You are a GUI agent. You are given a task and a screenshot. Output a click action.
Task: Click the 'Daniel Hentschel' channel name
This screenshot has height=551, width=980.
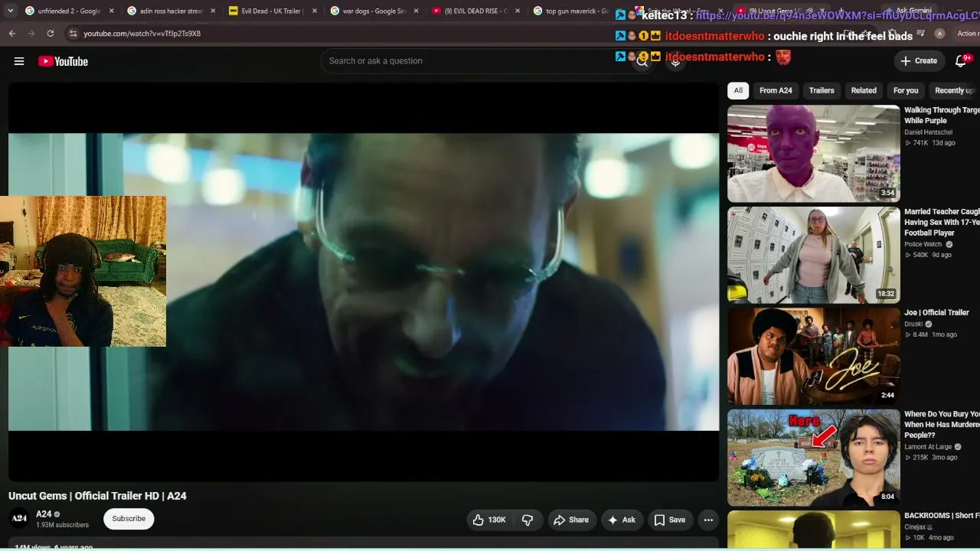[928, 132]
